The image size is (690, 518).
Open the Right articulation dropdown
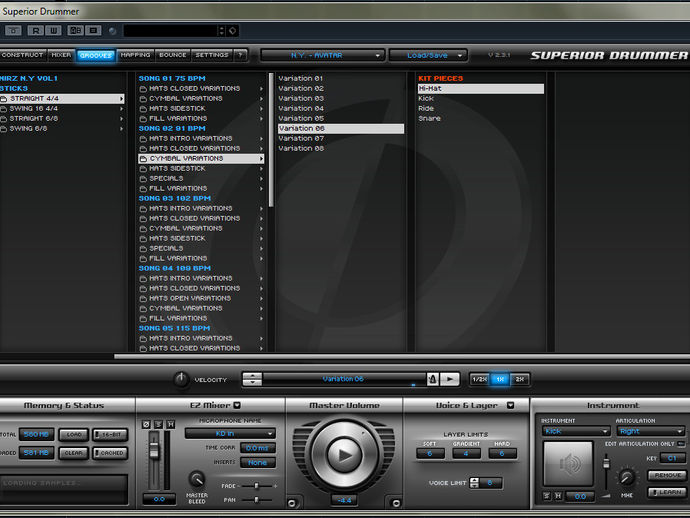[651, 431]
